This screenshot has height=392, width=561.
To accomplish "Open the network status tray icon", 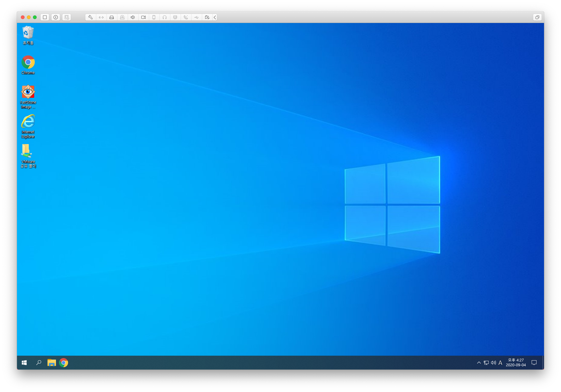I will click(x=486, y=363).
